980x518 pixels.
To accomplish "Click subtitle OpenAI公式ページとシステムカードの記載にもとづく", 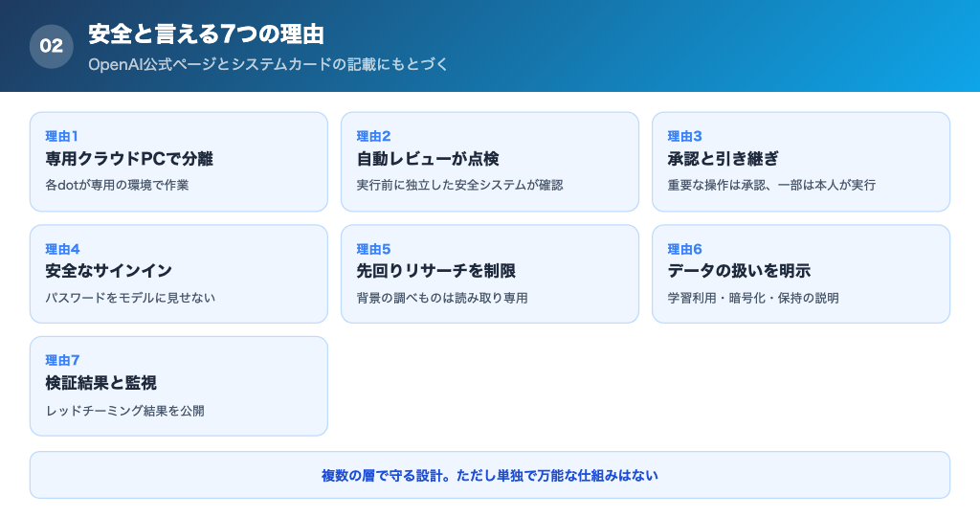I will coord(268,64).
